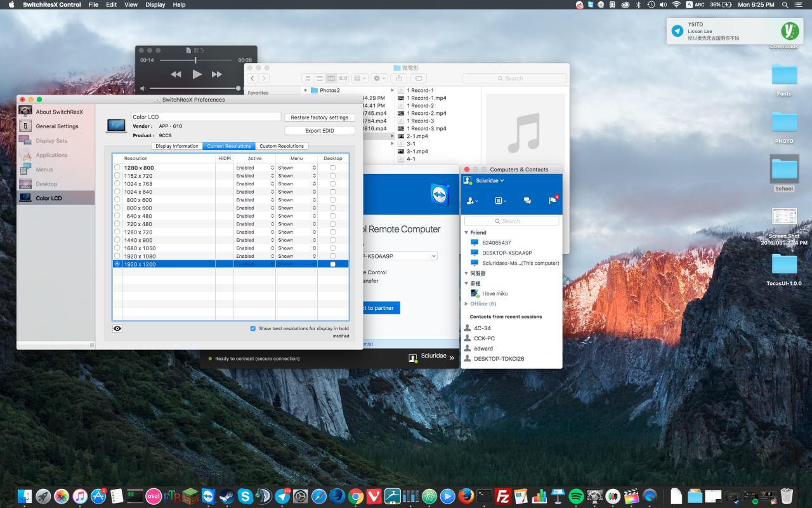Toggle Show best resolutions in bold checkbox
This screenshot has width=812, height=508.
pos(253,328)
